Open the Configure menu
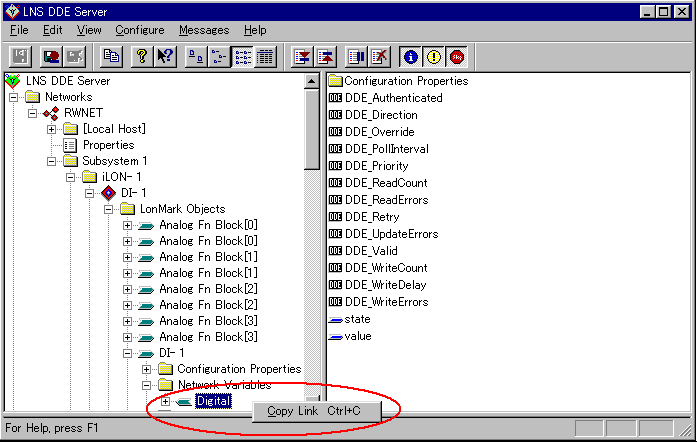Screen dimensions: 697x442 pyautogui.click(x=140, y=30)
